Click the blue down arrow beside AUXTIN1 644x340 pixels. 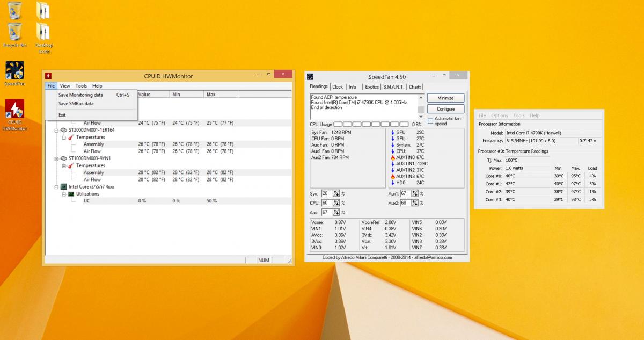tap(393, 163)
